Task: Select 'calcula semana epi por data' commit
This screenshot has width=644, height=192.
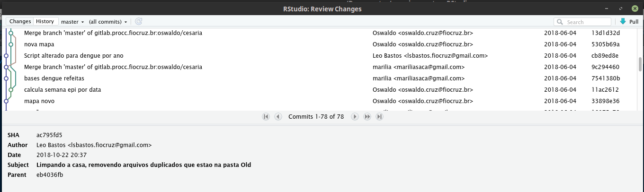Action: [63, 89]
